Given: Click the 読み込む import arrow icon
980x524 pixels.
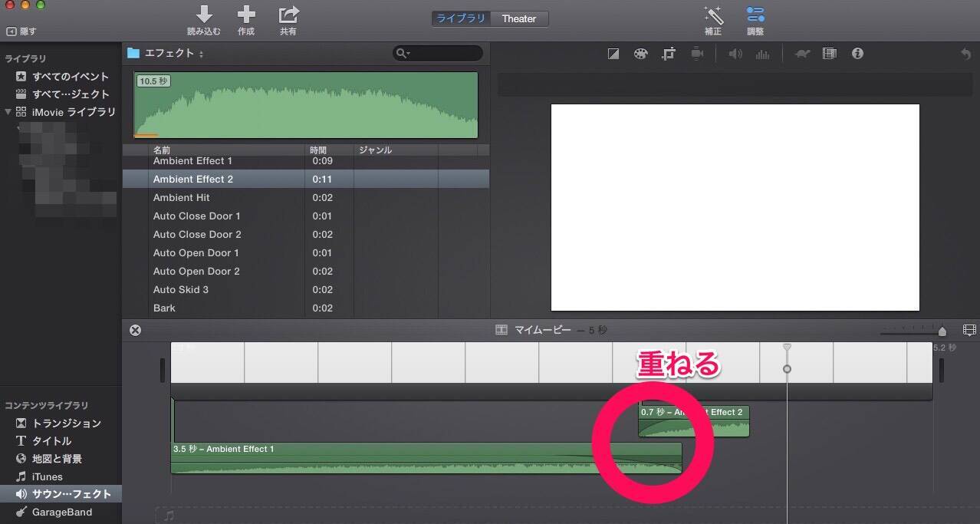Looking at the screenshot, I should (204, 15).
